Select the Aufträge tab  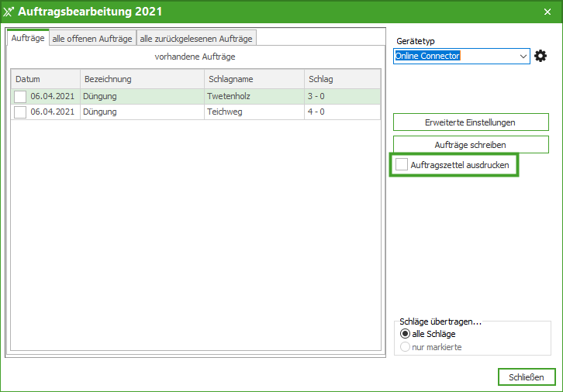coord(28,38)
